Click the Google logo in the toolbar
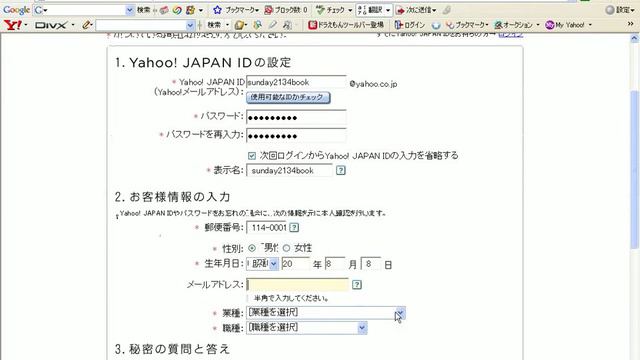640x360 pixels. (16, 10)
